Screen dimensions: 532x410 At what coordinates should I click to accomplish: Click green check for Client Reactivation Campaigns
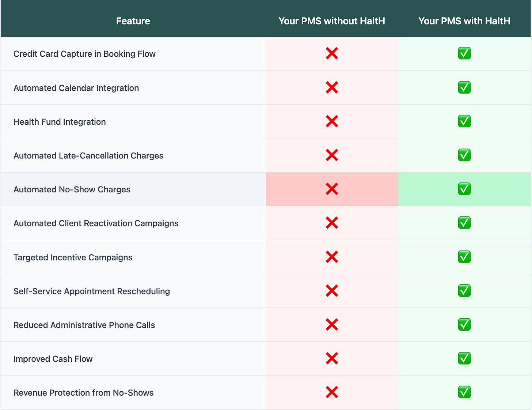tap(464, 223)
